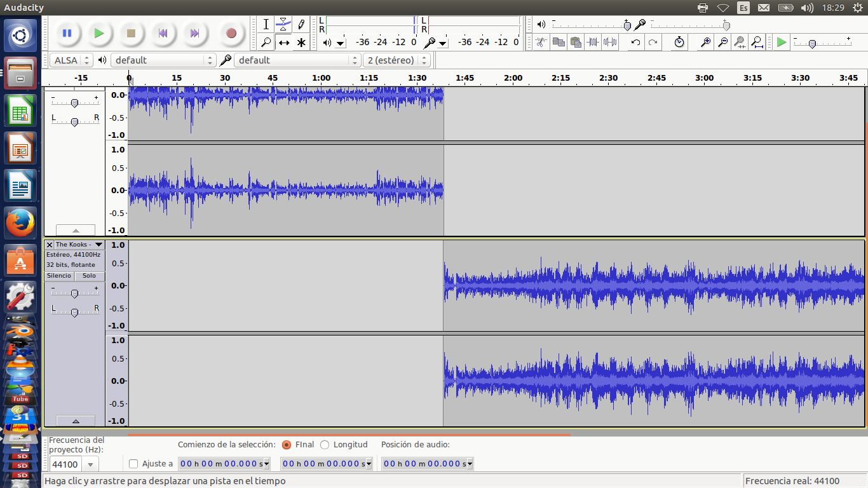Open the 2 (estéreo) channels dropdown

(x=397, y=60)
